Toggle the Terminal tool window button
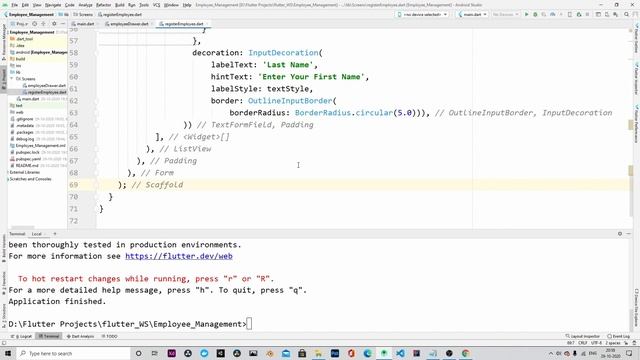This screenshot has width=640, height=360. coord(49,336)
